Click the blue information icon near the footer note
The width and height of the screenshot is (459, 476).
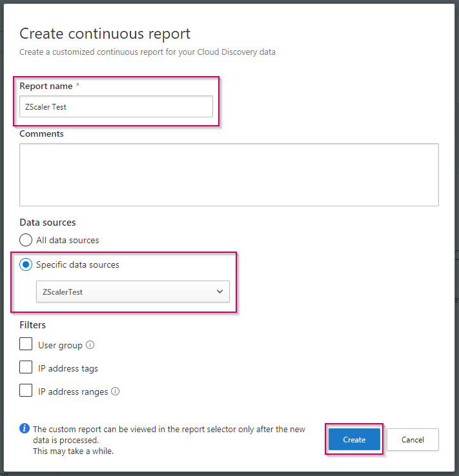[x=25, y=429]
